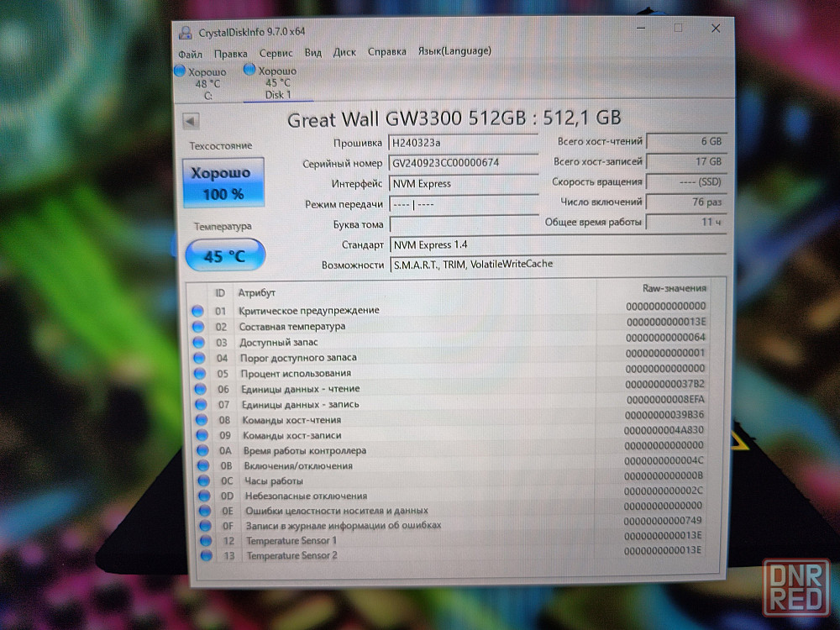This screenshot has height=630, width=840.
Task: Click raw value 0000000039B36
Action: click(x=664, y=415)
